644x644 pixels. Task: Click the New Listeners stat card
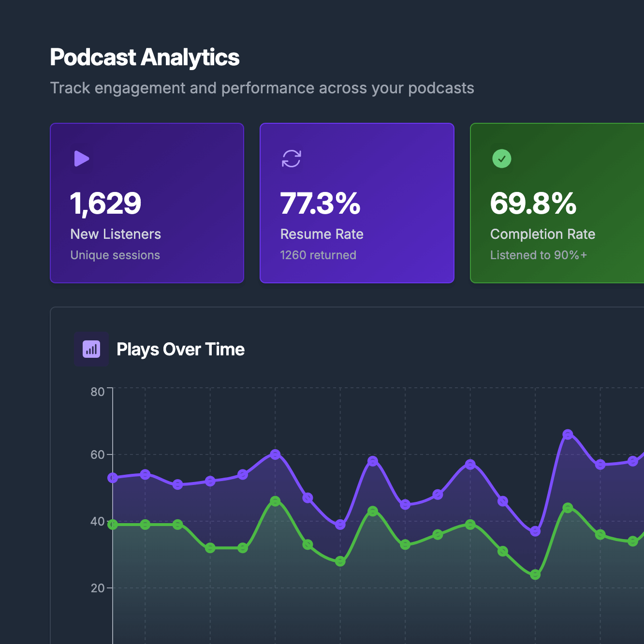[x=147, y=203]
